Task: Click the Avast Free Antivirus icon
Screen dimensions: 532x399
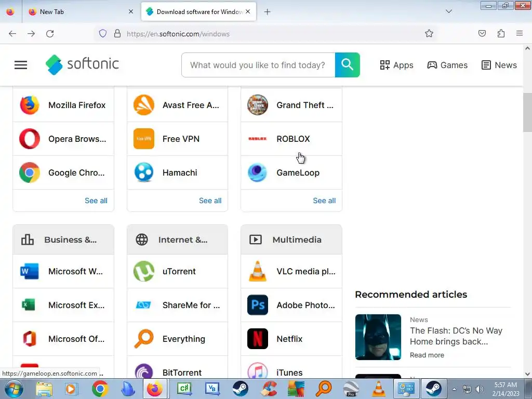Action: point(144,105)
